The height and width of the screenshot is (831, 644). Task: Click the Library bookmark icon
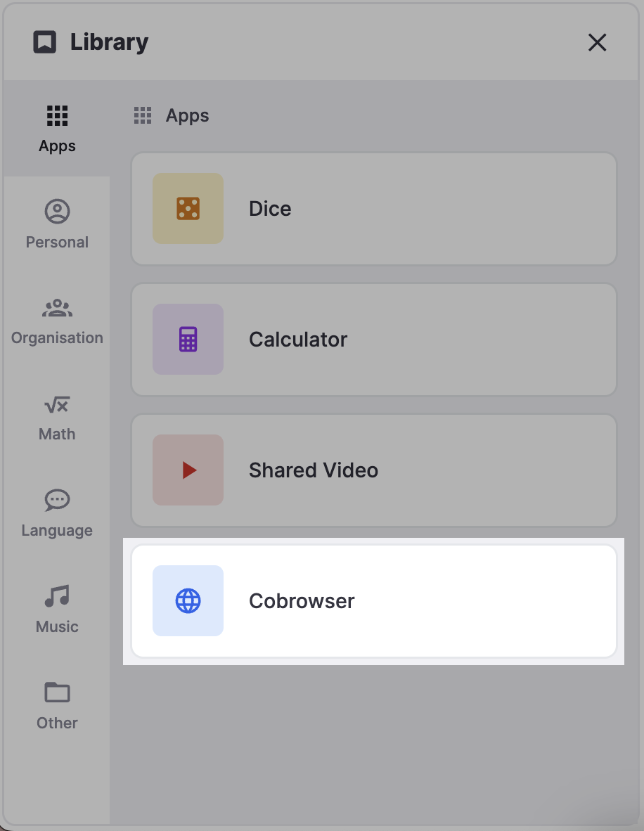45,42
